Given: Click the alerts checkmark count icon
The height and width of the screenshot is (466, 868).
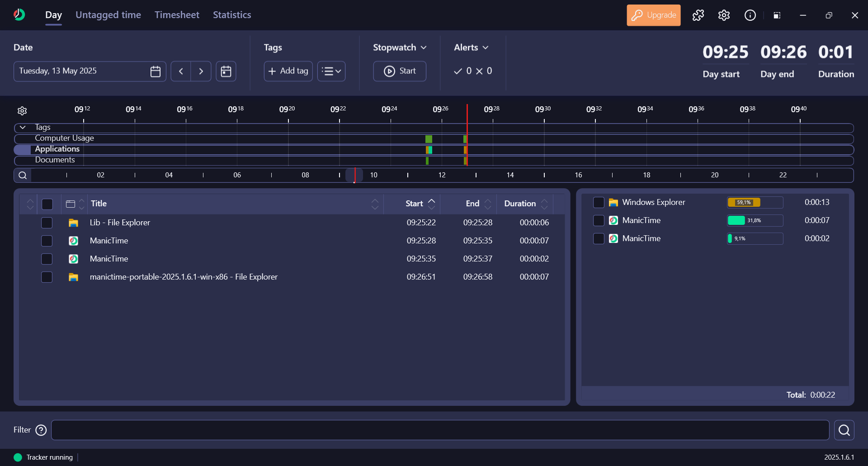Looking at the screenshot, I should click(x=458, y=71).
